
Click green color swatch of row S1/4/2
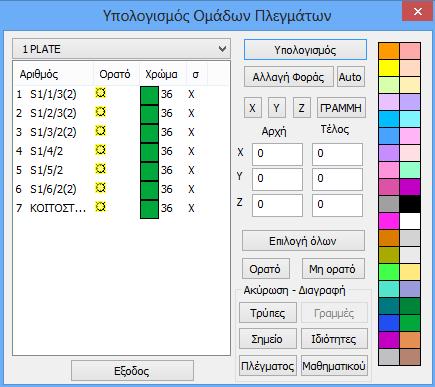(x=149, y=152)
